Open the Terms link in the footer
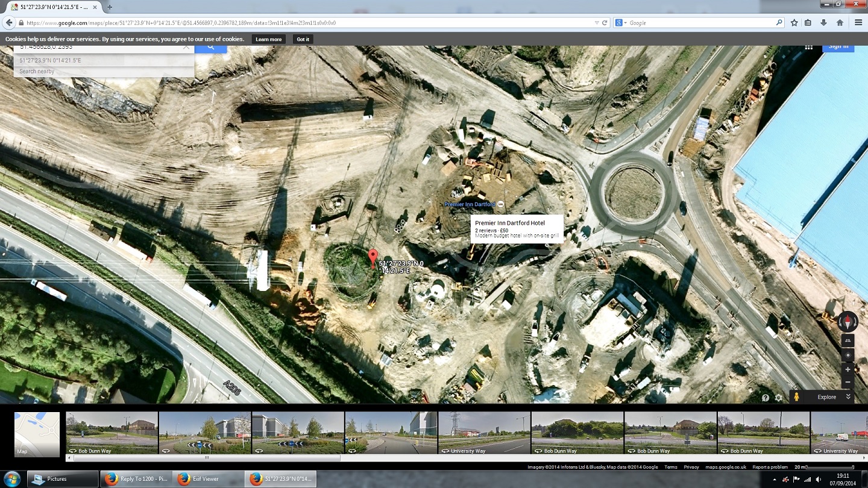This screenshot has width=868, height=488. point(671,467)
